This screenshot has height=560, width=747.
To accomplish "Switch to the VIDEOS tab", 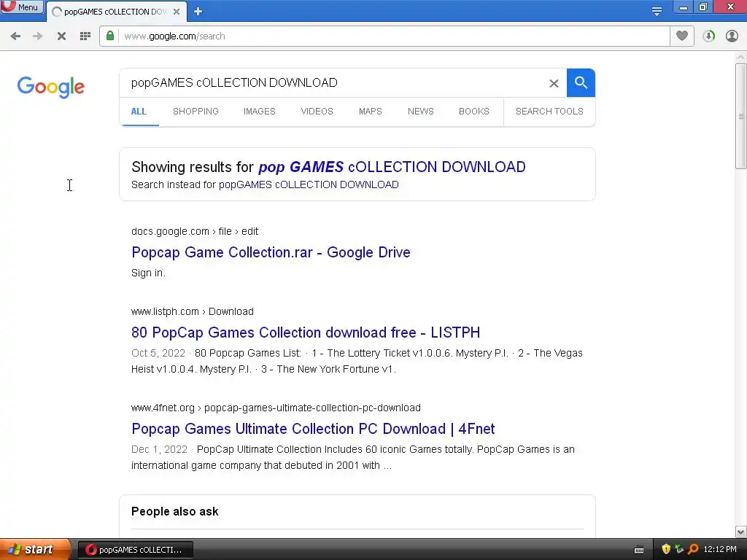I will click(317, 112).
